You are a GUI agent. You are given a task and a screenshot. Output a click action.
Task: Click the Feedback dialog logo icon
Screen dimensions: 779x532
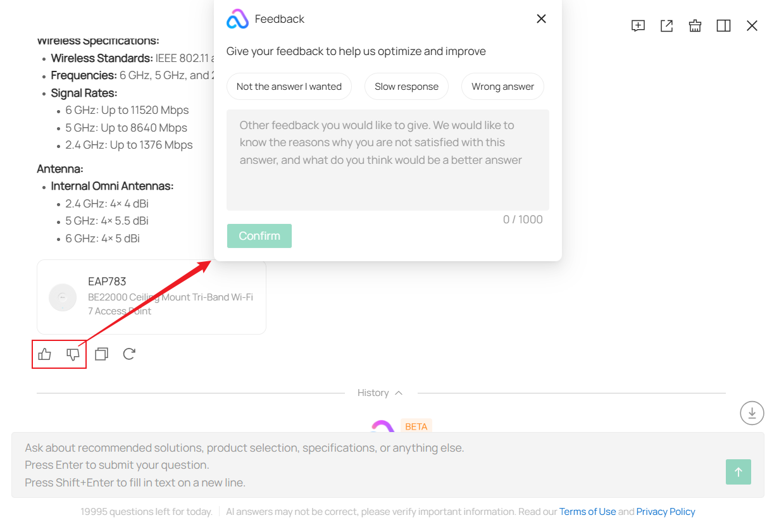point(237,19)
